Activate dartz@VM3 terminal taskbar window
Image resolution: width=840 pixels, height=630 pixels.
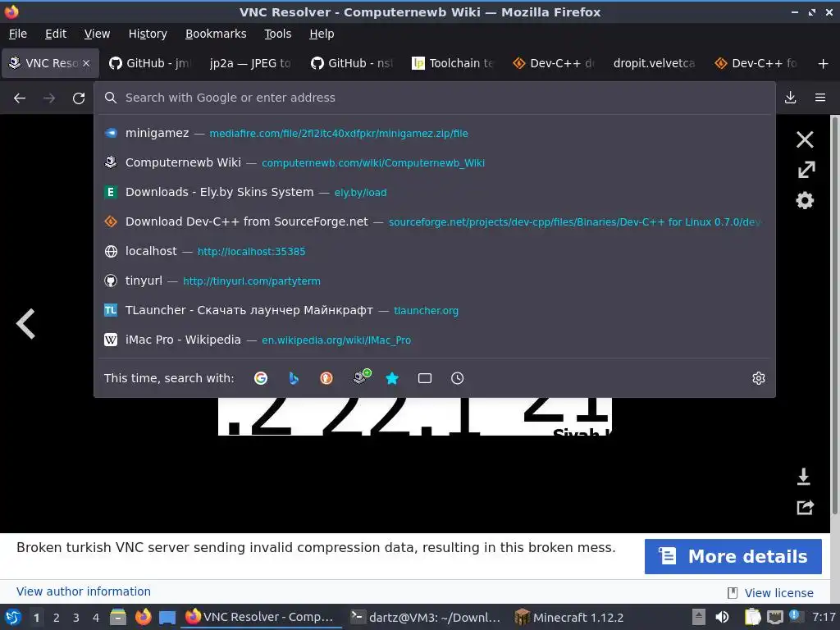coord(426,617)
